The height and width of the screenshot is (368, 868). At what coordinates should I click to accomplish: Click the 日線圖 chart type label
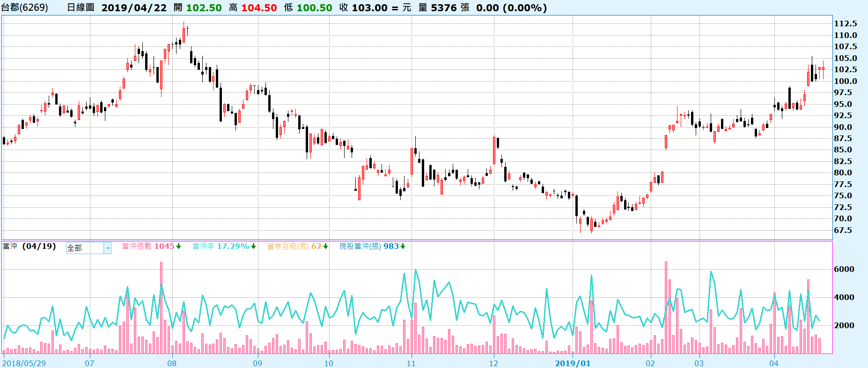81,8
